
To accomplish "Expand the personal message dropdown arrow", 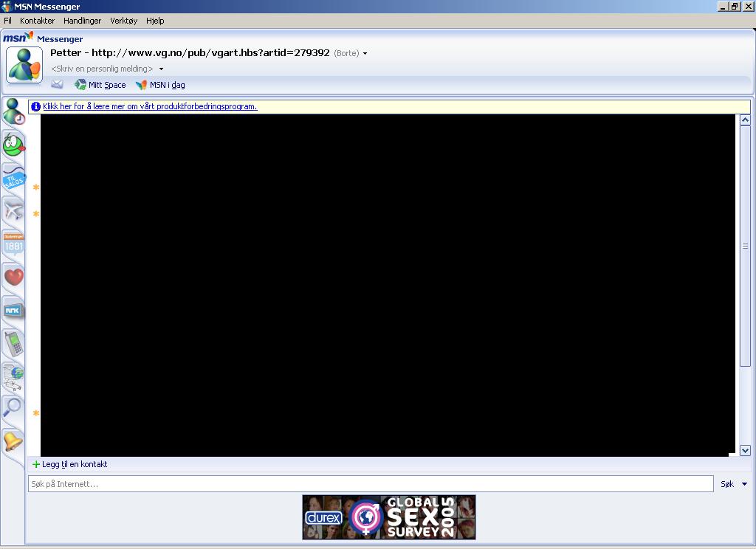I will (161, 69).
